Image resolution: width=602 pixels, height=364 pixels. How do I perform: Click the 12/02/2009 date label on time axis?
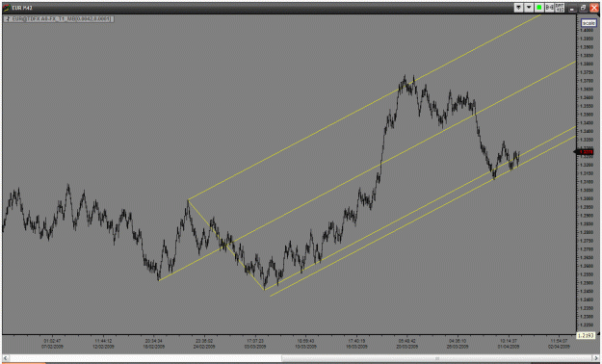pos(103,347)
